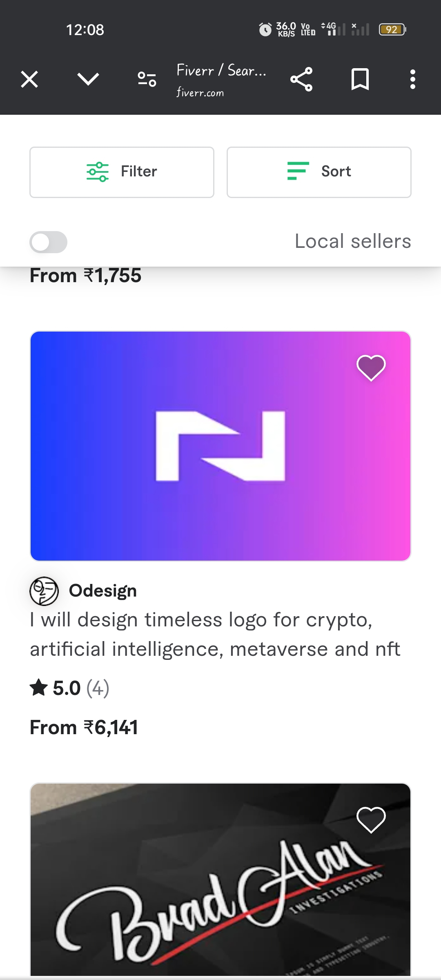Open Odesign seller avatar

44,591
